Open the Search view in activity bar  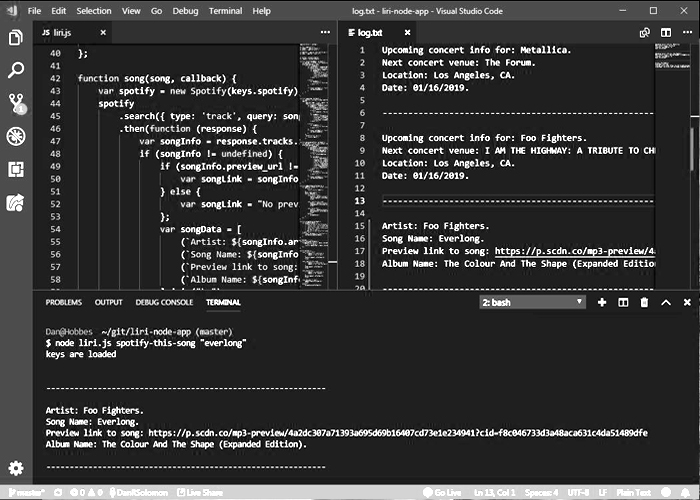pos(16,70)
